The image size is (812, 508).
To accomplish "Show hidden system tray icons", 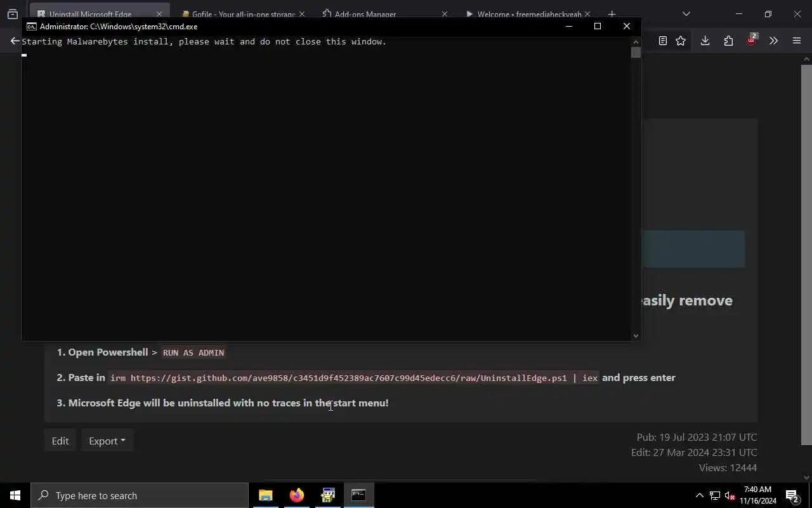I will click(x=699, y=495).
